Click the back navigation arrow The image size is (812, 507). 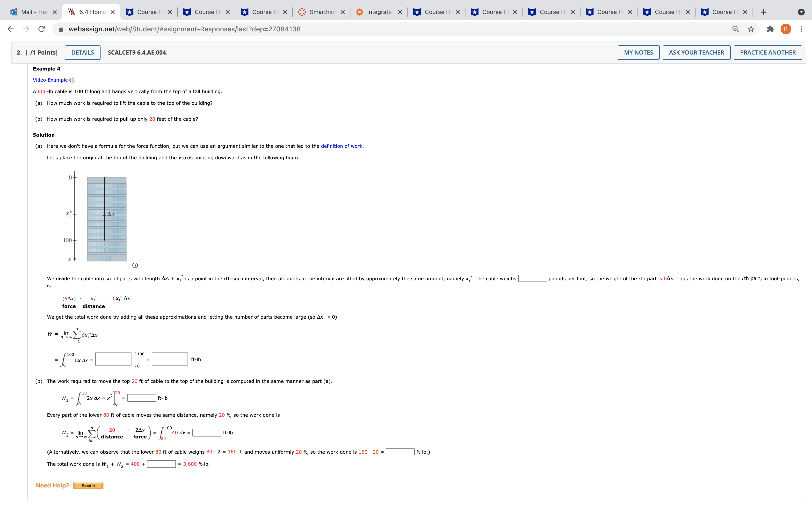click(x=11, y=29)
